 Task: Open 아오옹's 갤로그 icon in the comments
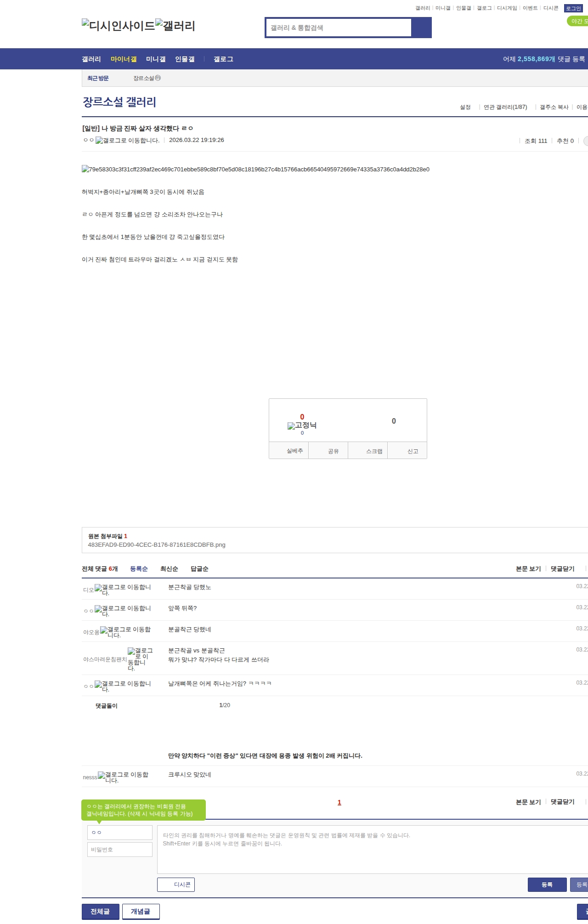coord(125,632)
